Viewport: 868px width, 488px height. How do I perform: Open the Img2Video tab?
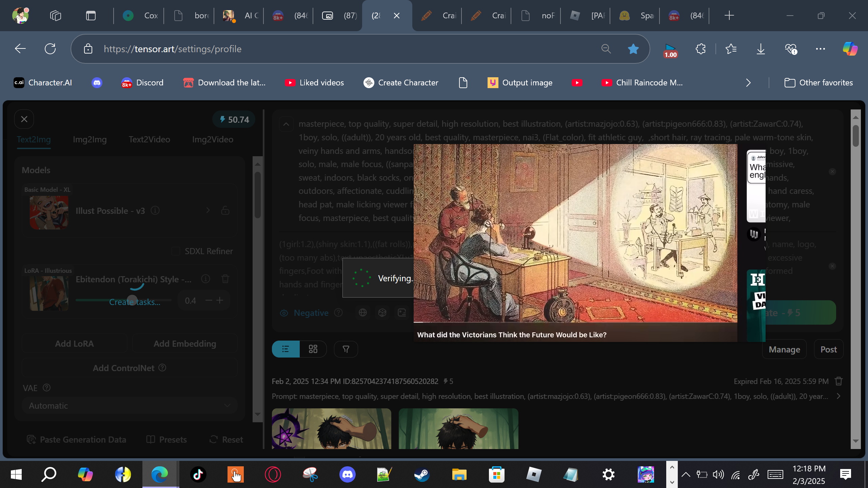[x=213, y=139]
